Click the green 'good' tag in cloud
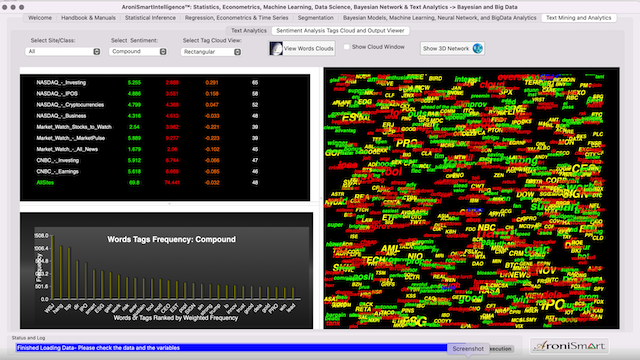 click(470, 298)
